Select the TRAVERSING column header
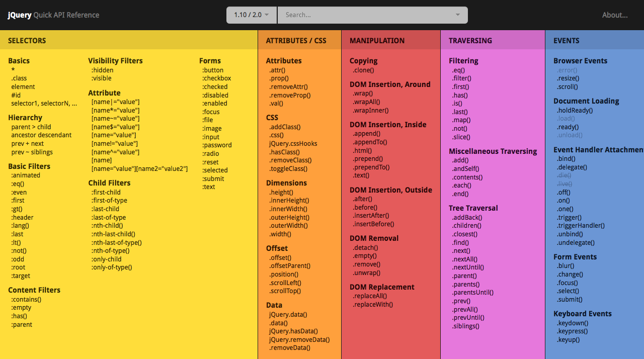Image resolution: width=644 pixels, height=359 pixels. click(x=470, y=41)
